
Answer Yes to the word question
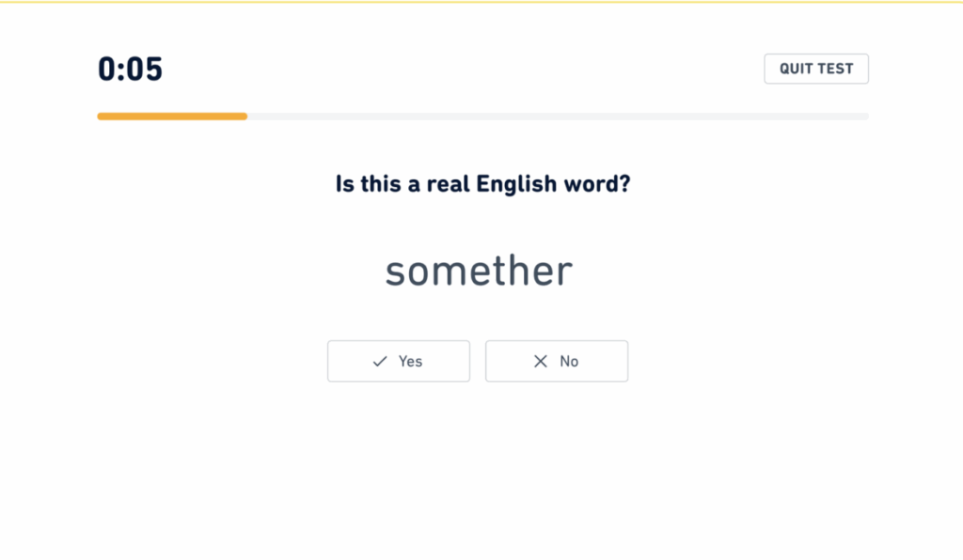pyautogui.click(x=399, y=362)
